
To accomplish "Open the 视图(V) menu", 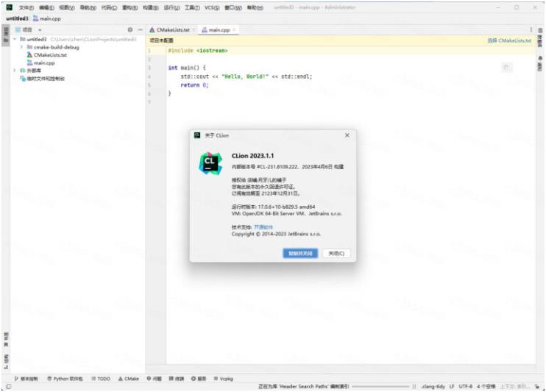I will tap(67, 7).
